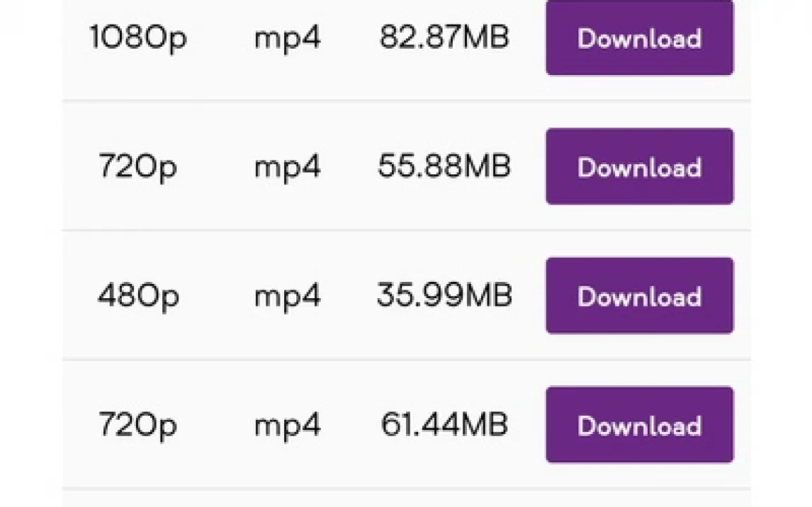812x507 pixels.
Task: Click the empty space between mp4 and 55.88MB
Action: pos(349,167)
